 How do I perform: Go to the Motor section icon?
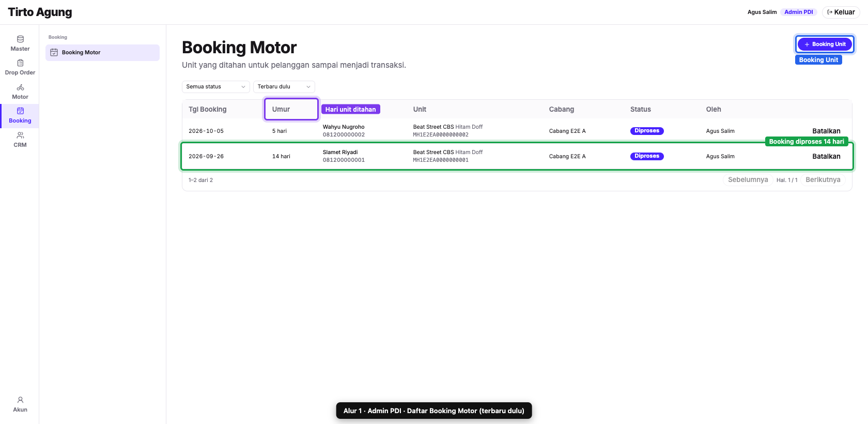pyautogui.click(x=20, y=87)
